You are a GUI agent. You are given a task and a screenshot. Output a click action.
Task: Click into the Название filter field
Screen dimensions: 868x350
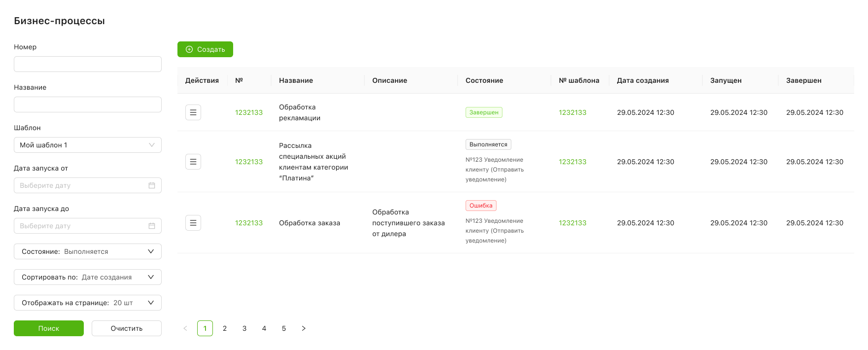(x=88, y=105)
